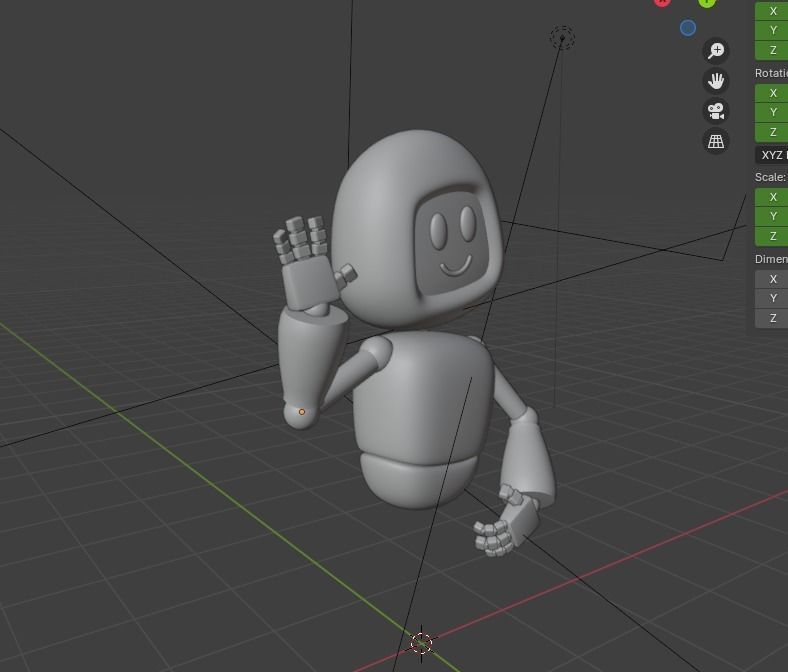The image size is (788, 672).
Task: Click the Y field under Dimensions
Action: coord(771,299)
